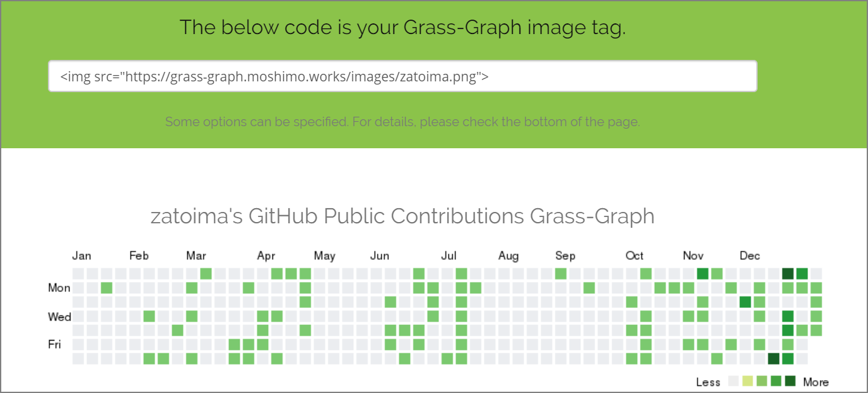Select the darkest green cell in the bottom row
This screenshot has height=393, width=868.
(773, 358)
